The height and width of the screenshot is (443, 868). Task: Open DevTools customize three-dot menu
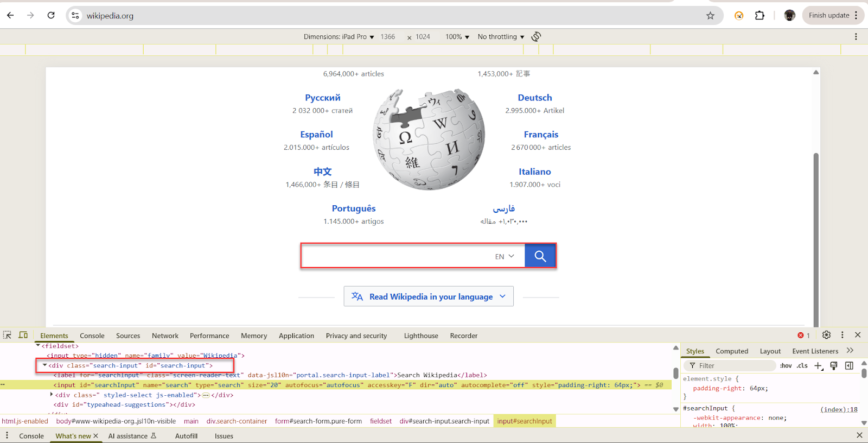(x=842, y=335)
